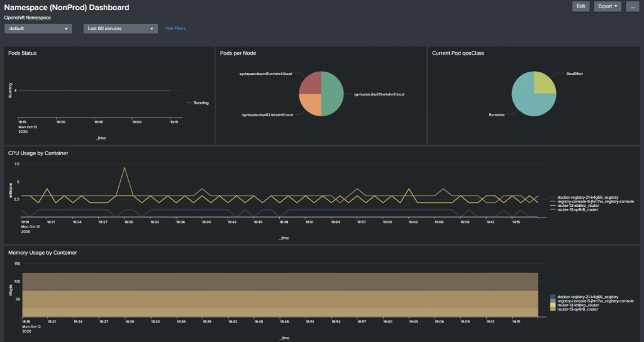Screen dimensions: 644x342
Task: Select the sgvlapaacdopl02.windmill.local pie label
Action: click(267, 114)
